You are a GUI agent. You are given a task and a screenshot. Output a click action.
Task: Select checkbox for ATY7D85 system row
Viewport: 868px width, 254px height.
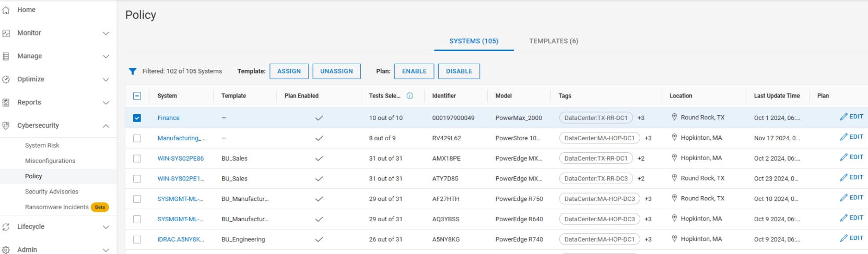(137, 179)
